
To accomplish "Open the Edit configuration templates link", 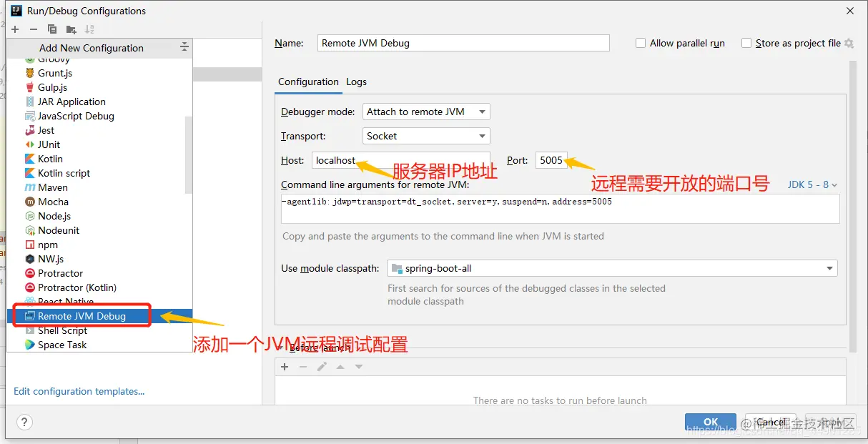I will pyautogui.click(x=79, y=391).
